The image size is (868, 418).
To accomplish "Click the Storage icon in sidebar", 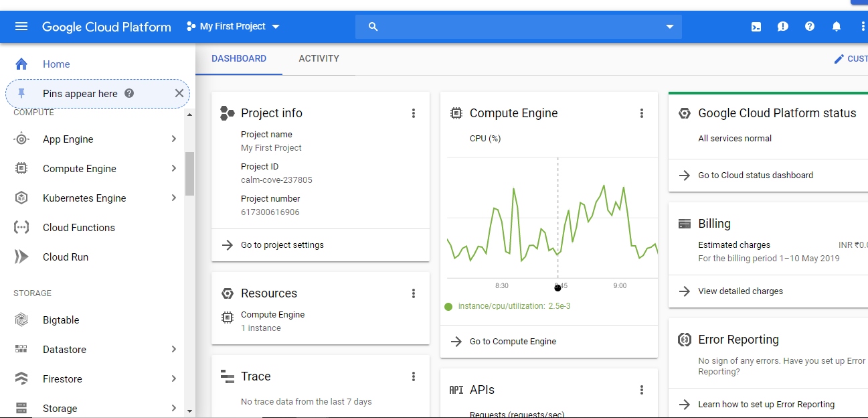I will [x=21, y=408].
